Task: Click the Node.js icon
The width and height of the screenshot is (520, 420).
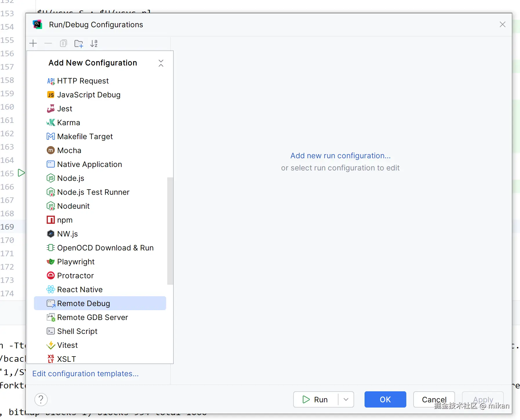Action: [x=51, y=178]
